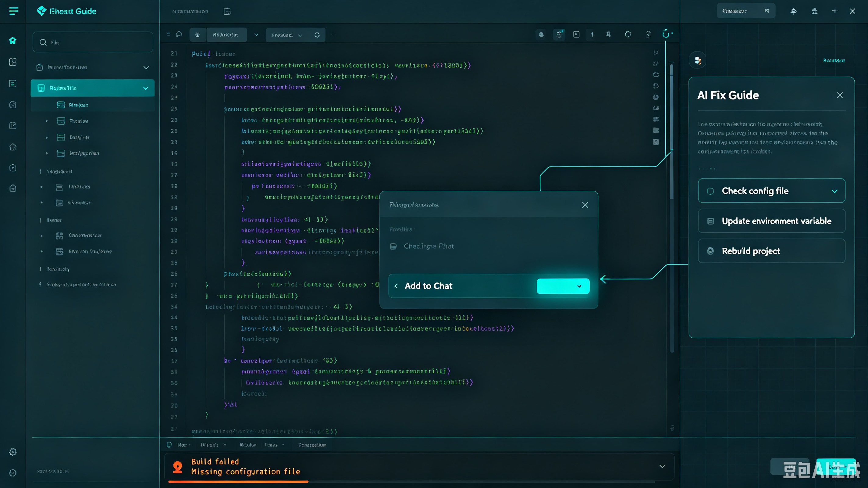868x488 pixels.
Task: Click the list lines icon at editor toolbar start
Action: click(169, 34)
